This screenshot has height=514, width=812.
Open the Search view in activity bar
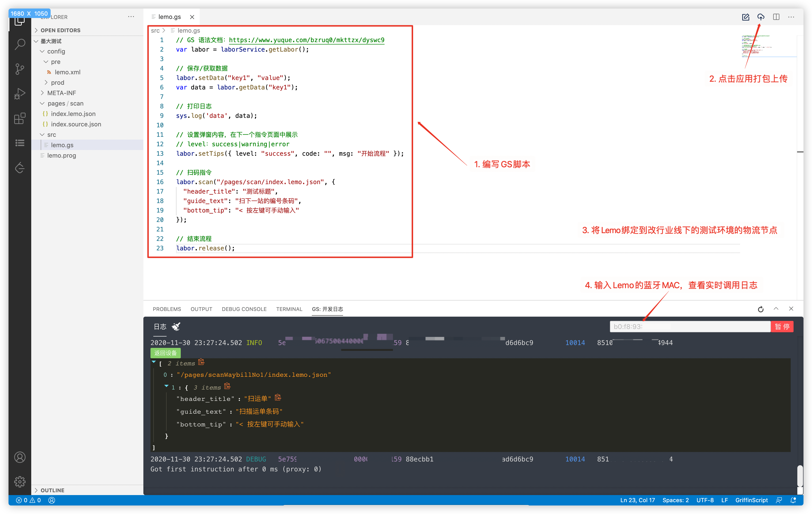[x=20, y=44]
